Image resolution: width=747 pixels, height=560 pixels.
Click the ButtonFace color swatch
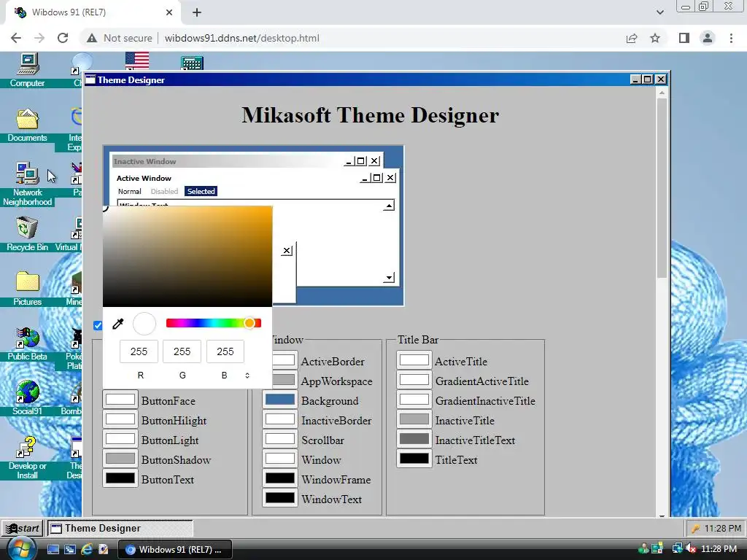click(120, 400)
